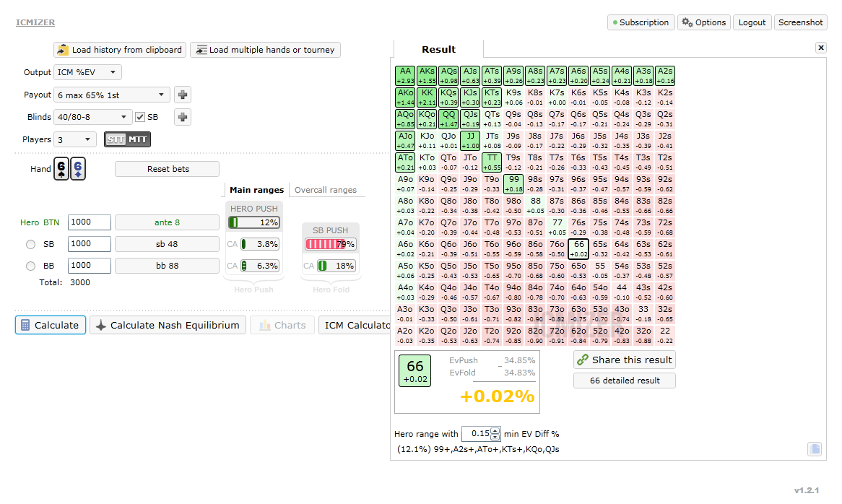
Task: Switch to the Overcall ranges tab
Action: [x=326, y=190]
